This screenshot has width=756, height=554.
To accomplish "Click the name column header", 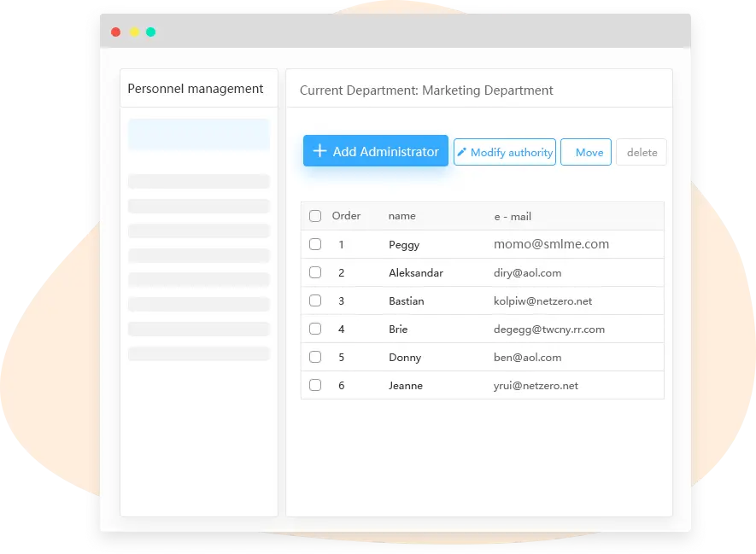I will (401, 216).
